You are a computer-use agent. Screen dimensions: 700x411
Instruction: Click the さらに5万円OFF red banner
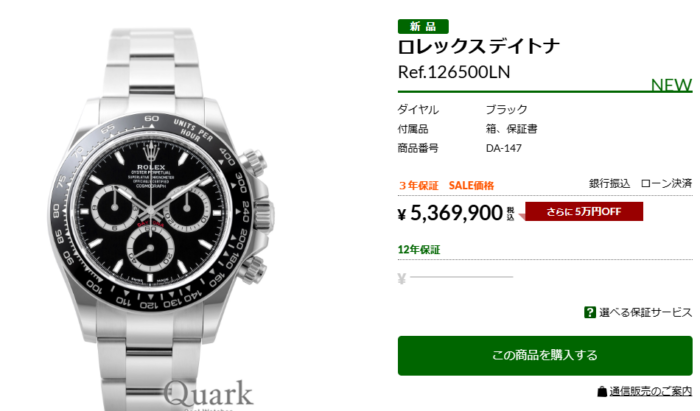point(584,212)
